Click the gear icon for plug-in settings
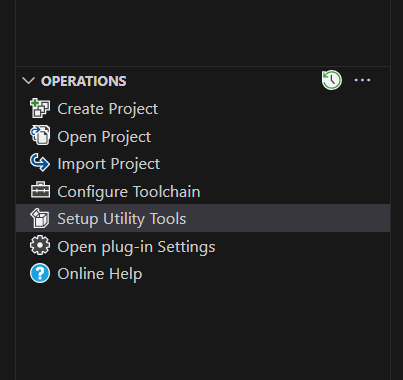Viewport: 403px width, 380px height. pyautogui.click(x=40, y=245)
